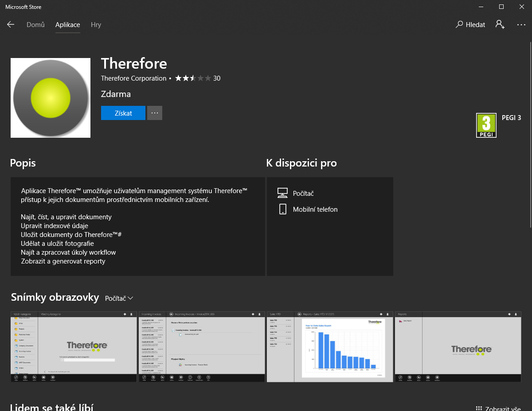Switch to the Aplikace tab
Image resolution: width=532 pixels, height=411 pixels.
68,25
